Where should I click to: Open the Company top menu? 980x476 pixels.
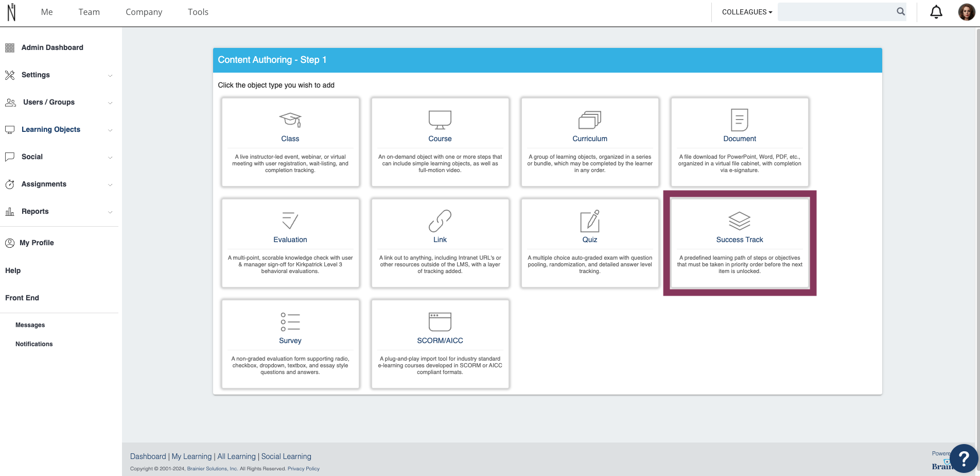click(x=144, y=12)
